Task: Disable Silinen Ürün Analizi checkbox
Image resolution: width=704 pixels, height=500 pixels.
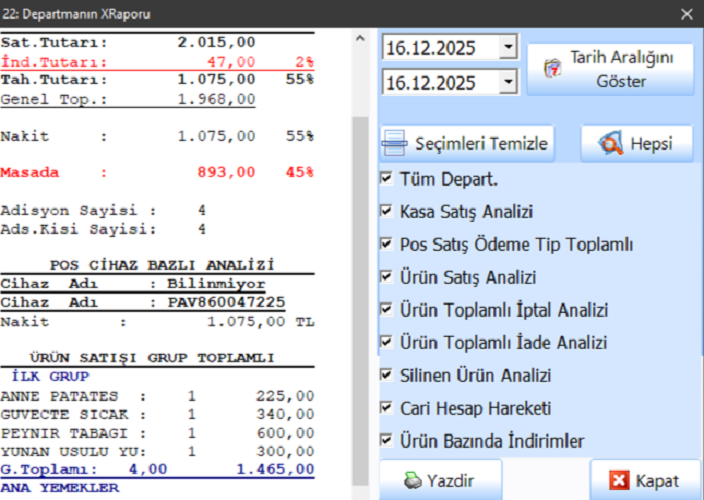Action: (x=386, y=376)
